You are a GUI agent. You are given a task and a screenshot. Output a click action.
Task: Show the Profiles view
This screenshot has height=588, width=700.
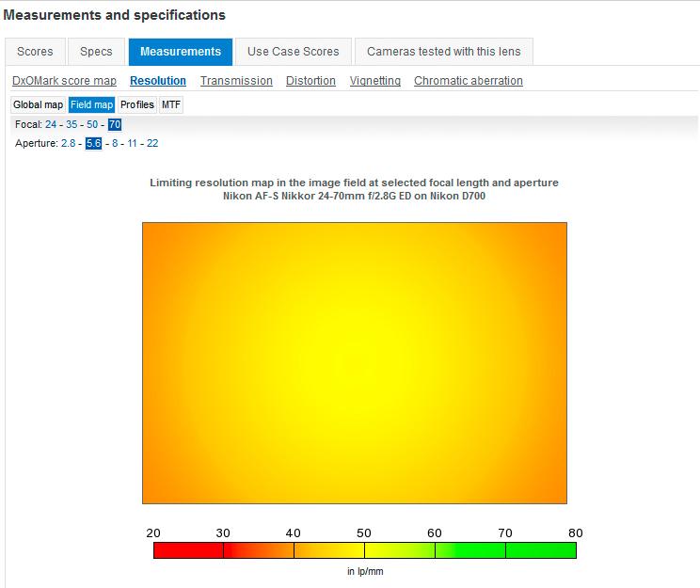pyautogui.click(x=137, y=105)
